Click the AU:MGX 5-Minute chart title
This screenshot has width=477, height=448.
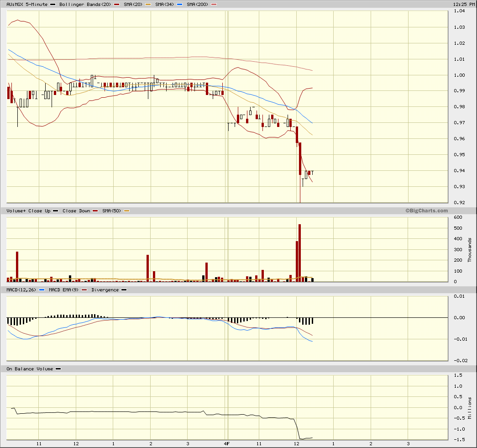pos(27,4)
